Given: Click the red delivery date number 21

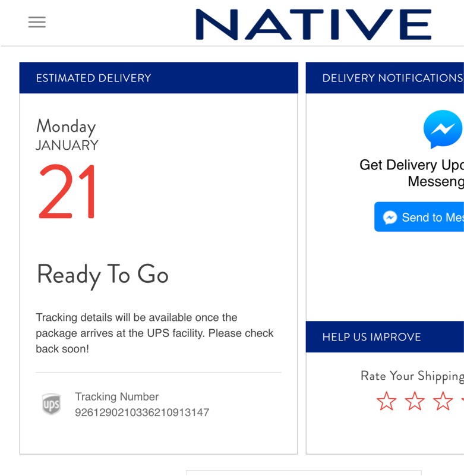Looking at the screenshot, I should click(68, 193).
